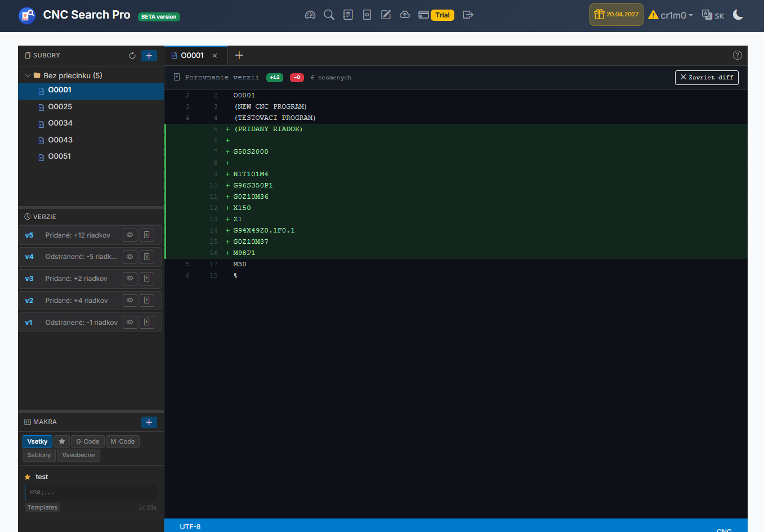Click the Zavriet diff button
Screen dimensions: 764x532
click(707, 78)
